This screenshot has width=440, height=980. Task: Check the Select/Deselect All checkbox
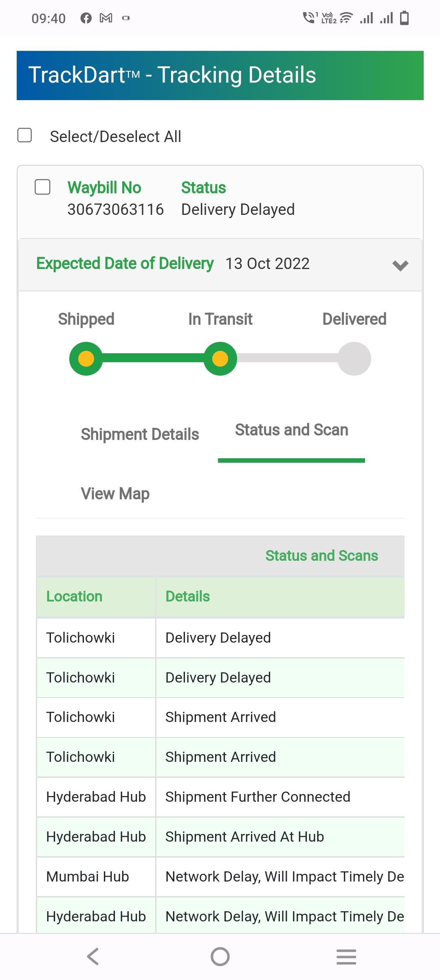coord(25,136)
